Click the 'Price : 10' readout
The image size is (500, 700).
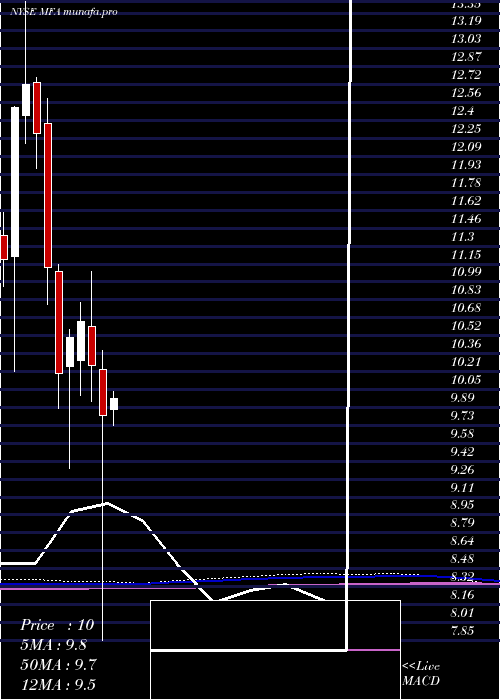point(57,625)
